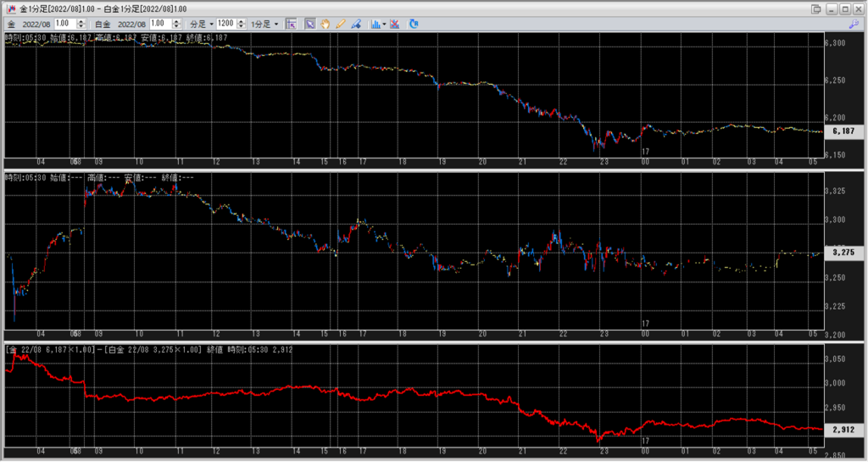
Task: Click the 1200 bar count input field
Action: [x=226, y=24]
